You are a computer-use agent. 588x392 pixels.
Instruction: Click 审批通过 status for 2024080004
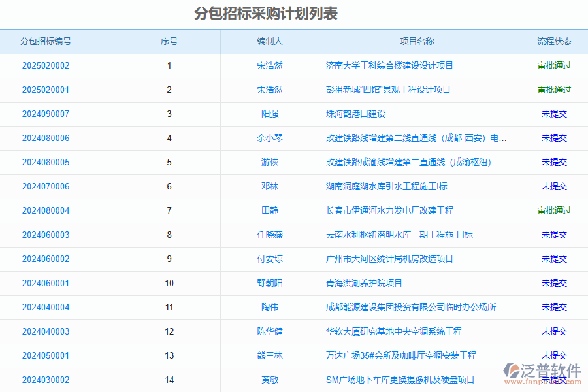554,211
